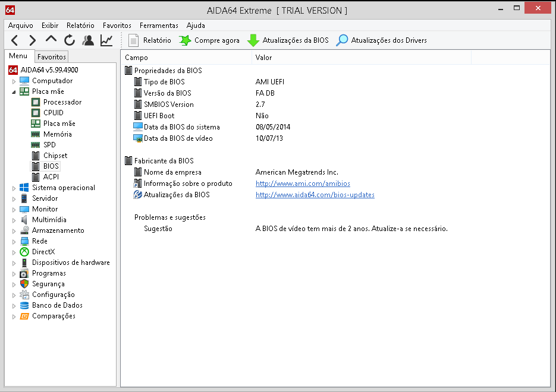
Task: Refresh the page with the circular arrow icon
Action: (70, 40)
